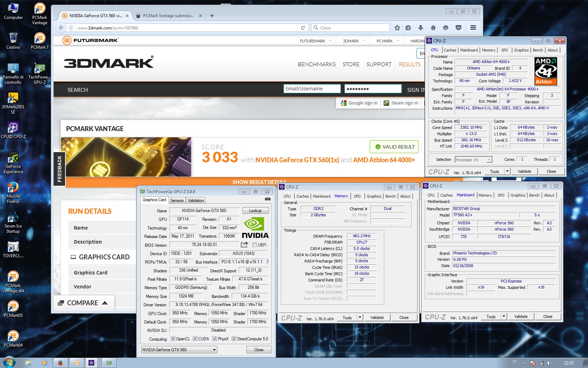Viewport: 588px width, 368px height.
Task: Open the PCMARK site menu dropdown
Action: 387,41
